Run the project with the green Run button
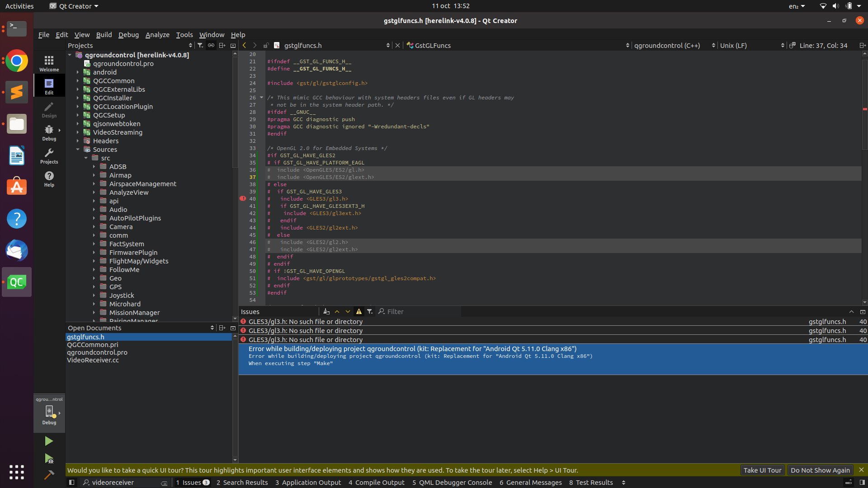This screenshot has width=868, height=488. point(49,441)
